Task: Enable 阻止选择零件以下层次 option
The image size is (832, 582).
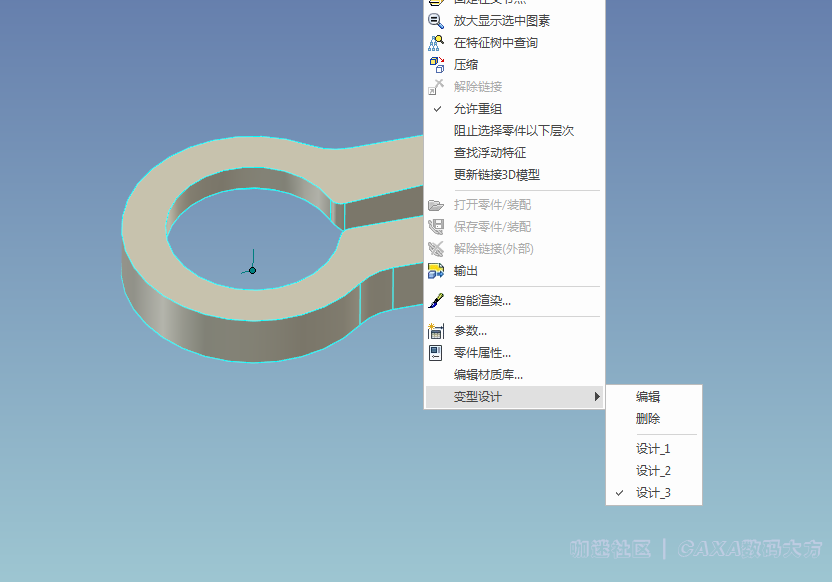Action: pos(513,131)
